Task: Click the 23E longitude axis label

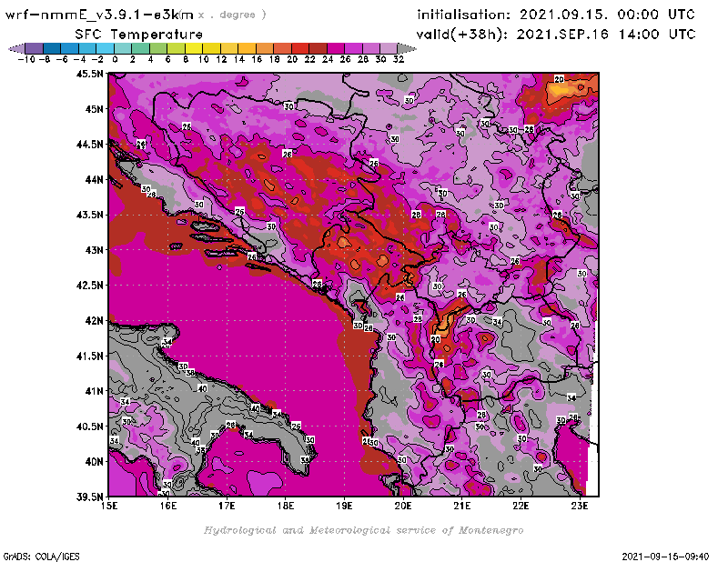Action: click(580, 506)
